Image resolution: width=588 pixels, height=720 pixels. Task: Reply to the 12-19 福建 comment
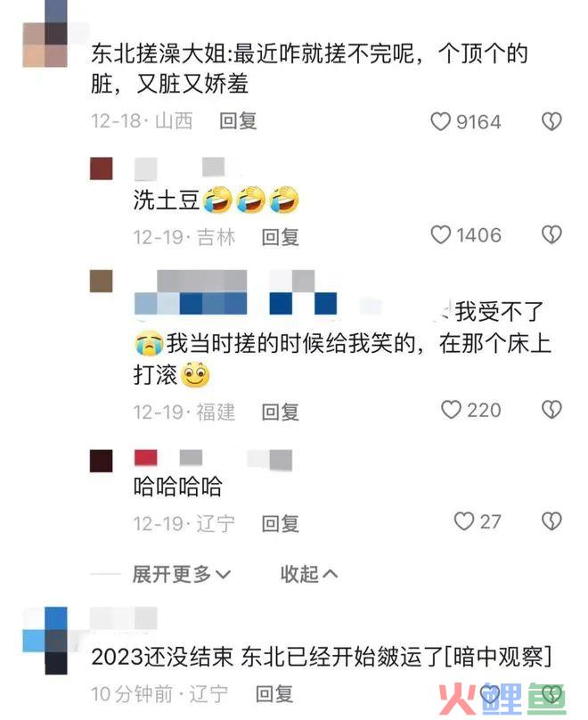pos(280,412)
